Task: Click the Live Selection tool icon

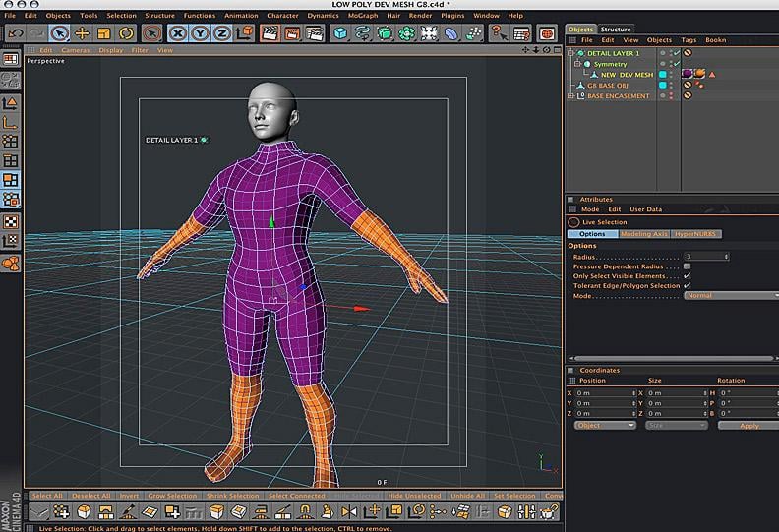Action: tap(60, 33)
